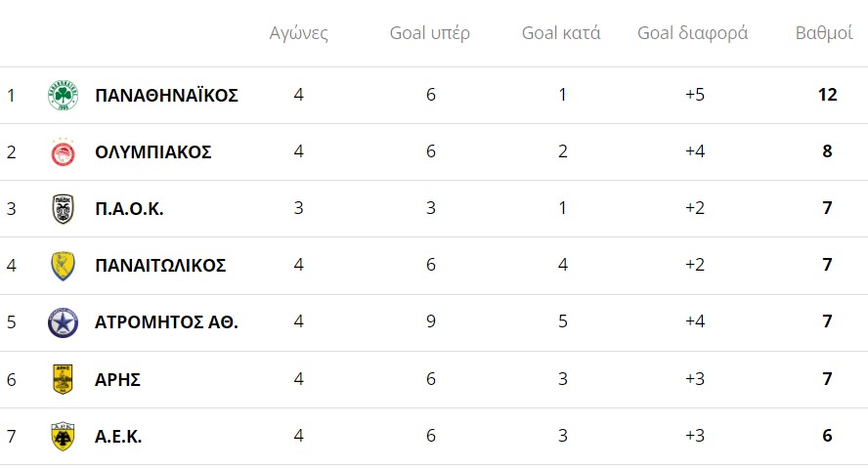Screen dimensions: 868x470
Task: Click the Panathinaikos green shamrock crest
Action: [x=63, y=95]
